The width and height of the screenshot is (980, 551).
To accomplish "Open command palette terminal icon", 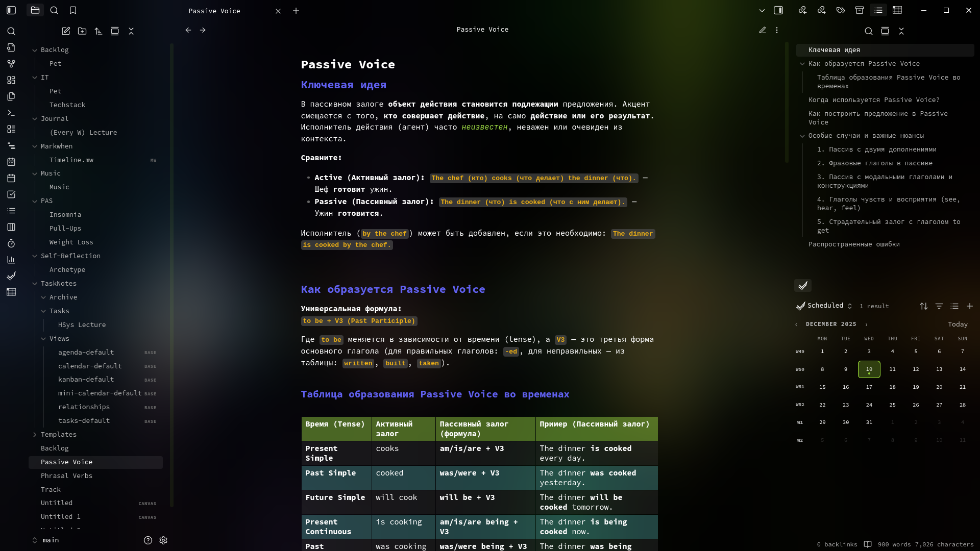I will click(x=11, y=113).
